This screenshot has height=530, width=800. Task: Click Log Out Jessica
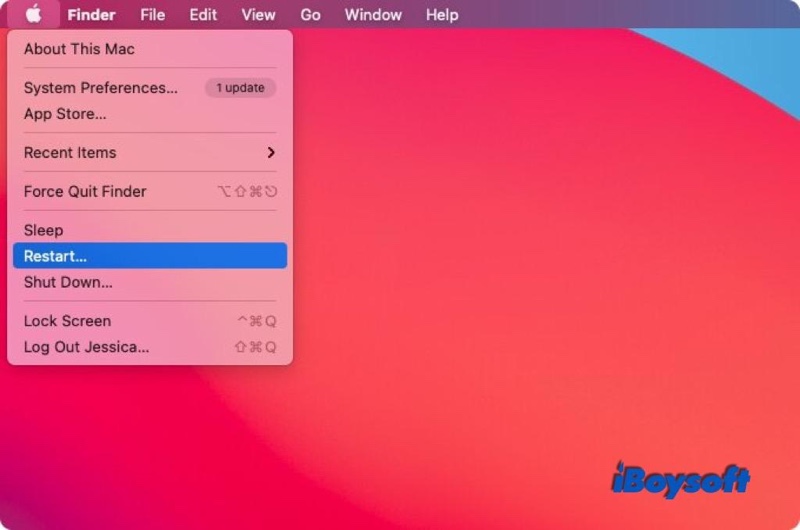coord(86,347)
